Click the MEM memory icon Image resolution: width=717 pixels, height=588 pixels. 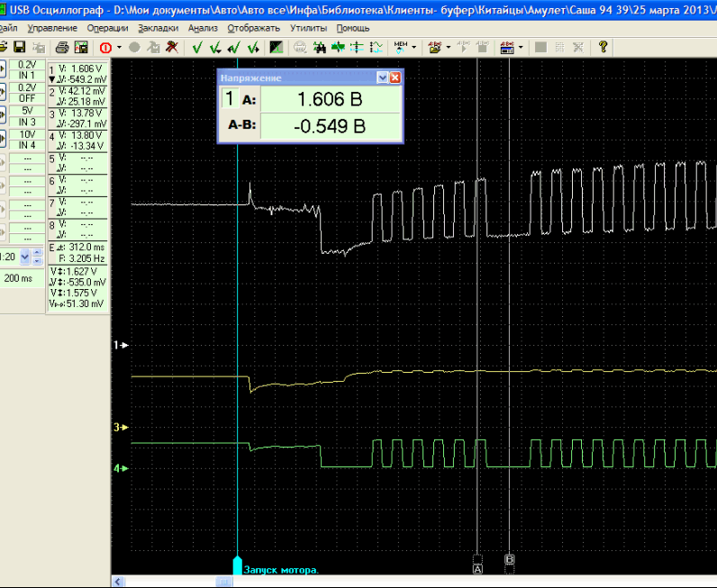[402, 47]
